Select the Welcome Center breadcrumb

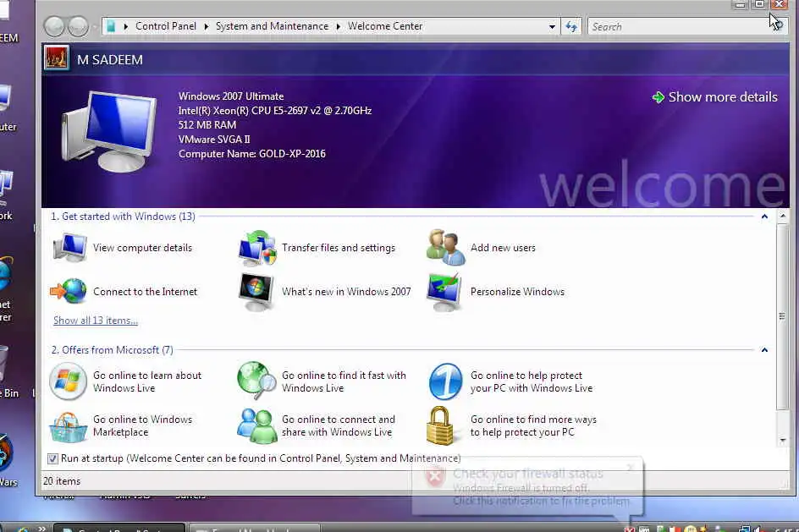(385, 26)
